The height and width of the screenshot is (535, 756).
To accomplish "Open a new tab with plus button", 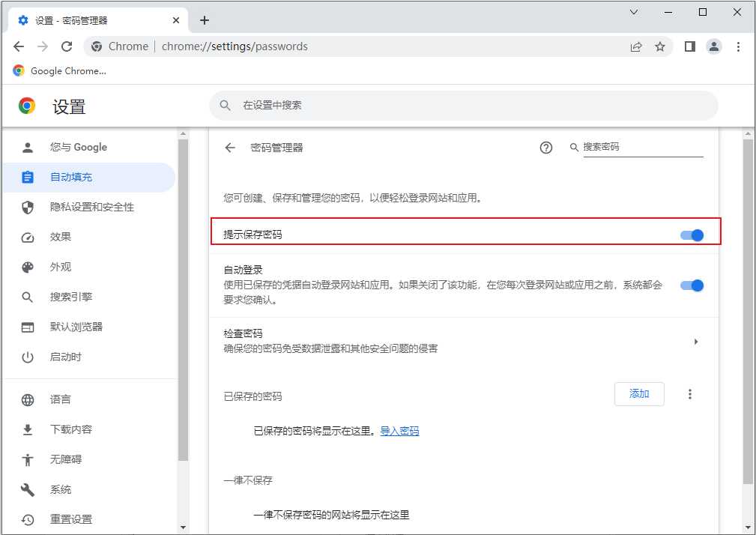I will (205, 20).
